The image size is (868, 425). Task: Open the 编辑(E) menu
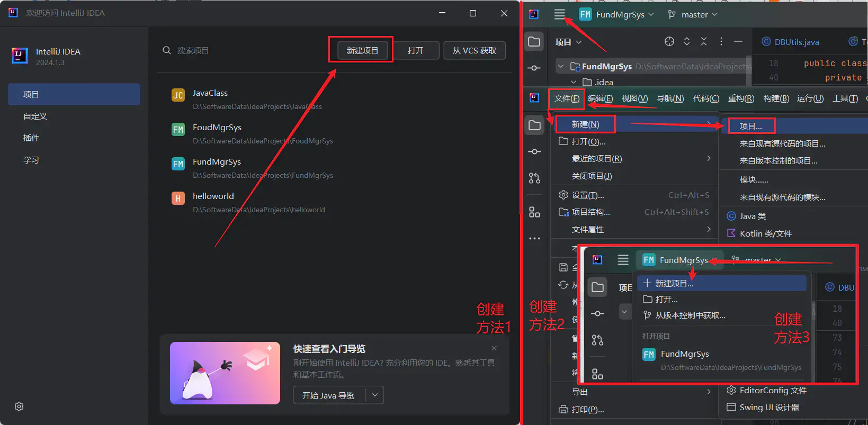(x=601, y=98)
